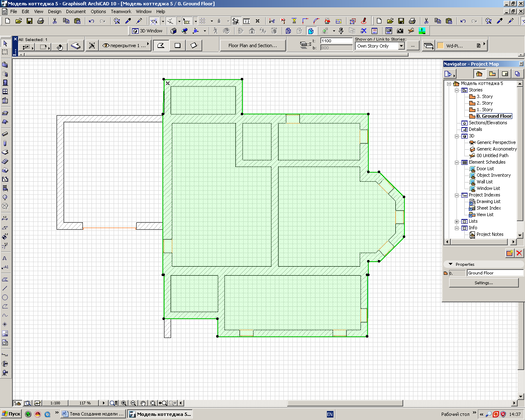Viewport: 525px width, 420px height.
Task: Select the rotated rectangle geometry method
Action: [194, 46]
